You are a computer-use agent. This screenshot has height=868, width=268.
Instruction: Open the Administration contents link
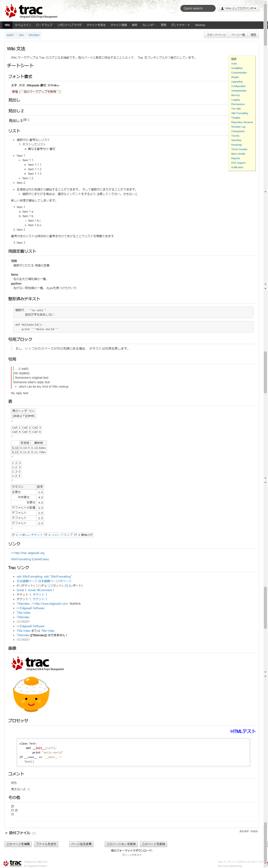[x=239, y=91]
